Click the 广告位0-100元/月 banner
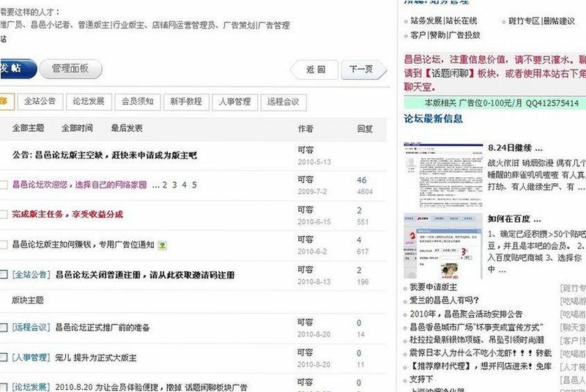The width and height of the screenshot is (586, 392). (x=495, y=103)
